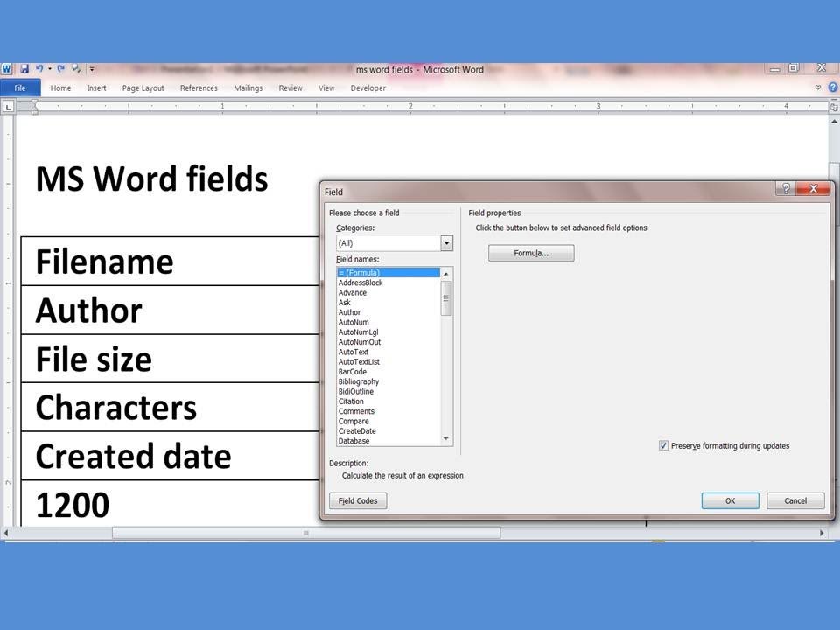Select Author in field names list
The height and width of the screenshot is (630, 840).
pos(388,312)
